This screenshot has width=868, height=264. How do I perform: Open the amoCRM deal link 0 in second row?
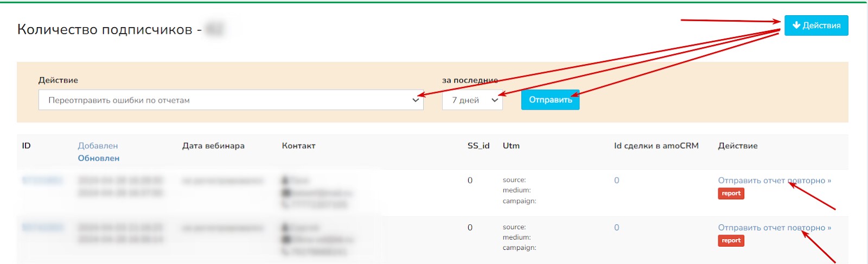pyautogui.click(x=616, y=228)
